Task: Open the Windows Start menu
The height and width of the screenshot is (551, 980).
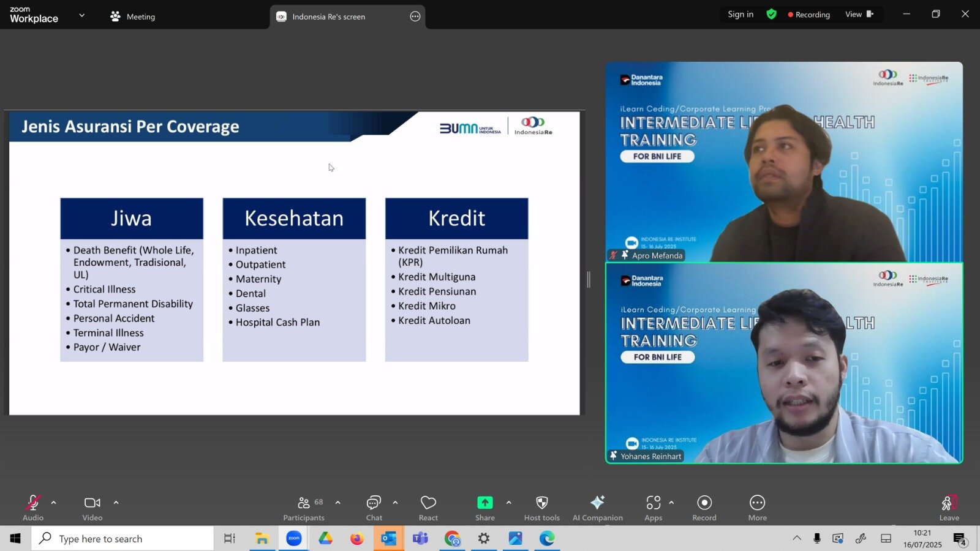Action: 15,538
